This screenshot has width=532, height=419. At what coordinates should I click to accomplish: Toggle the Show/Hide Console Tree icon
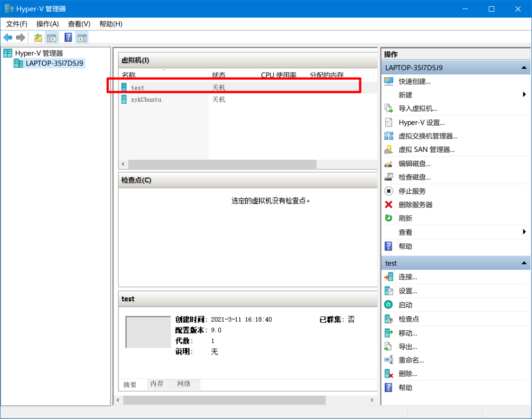pyautogui.click(x=52, y=37)
